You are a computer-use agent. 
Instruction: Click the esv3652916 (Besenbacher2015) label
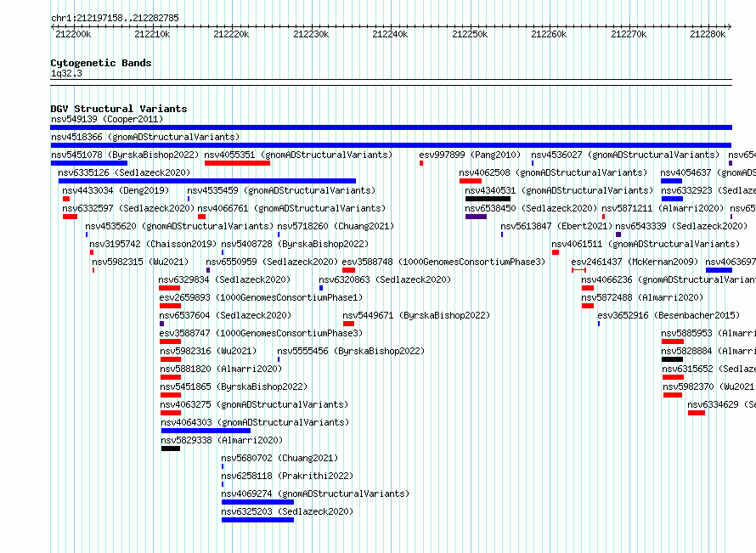[x=669, y=315]
